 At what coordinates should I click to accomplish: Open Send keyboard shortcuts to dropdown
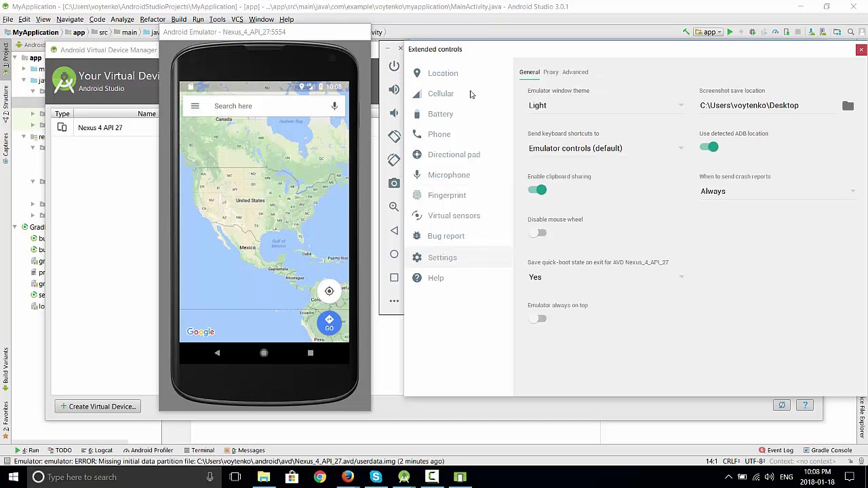point(606,148)
